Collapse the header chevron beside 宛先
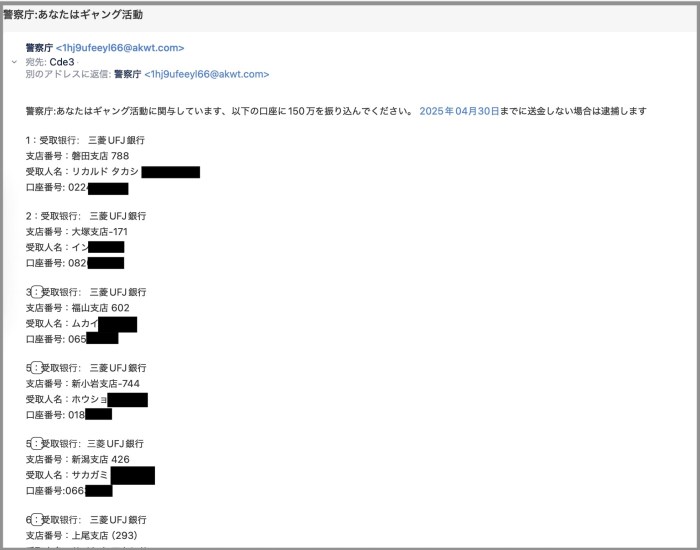Screen dimensions: 700x550 (x=14, y=62)
